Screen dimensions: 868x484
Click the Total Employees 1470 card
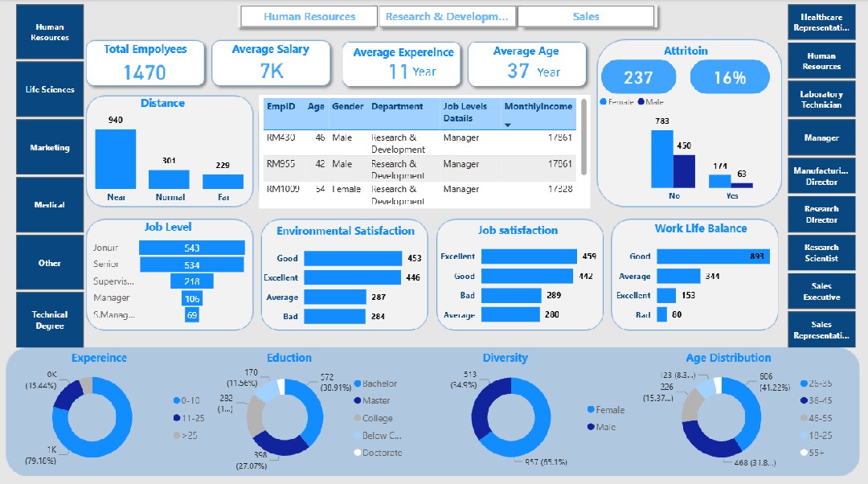click(x=145, y=64)
